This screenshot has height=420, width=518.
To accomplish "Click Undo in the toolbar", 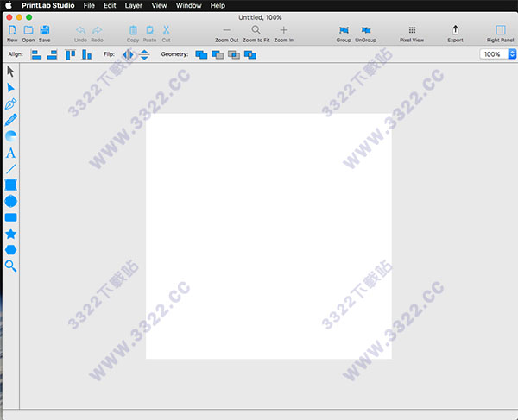I will coord(80,34).
